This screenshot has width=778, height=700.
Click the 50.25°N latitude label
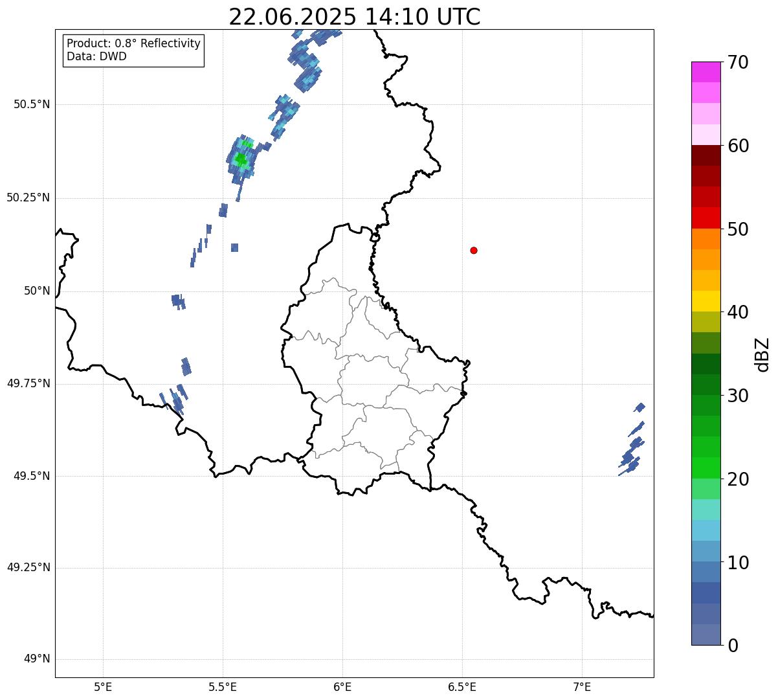28,198
